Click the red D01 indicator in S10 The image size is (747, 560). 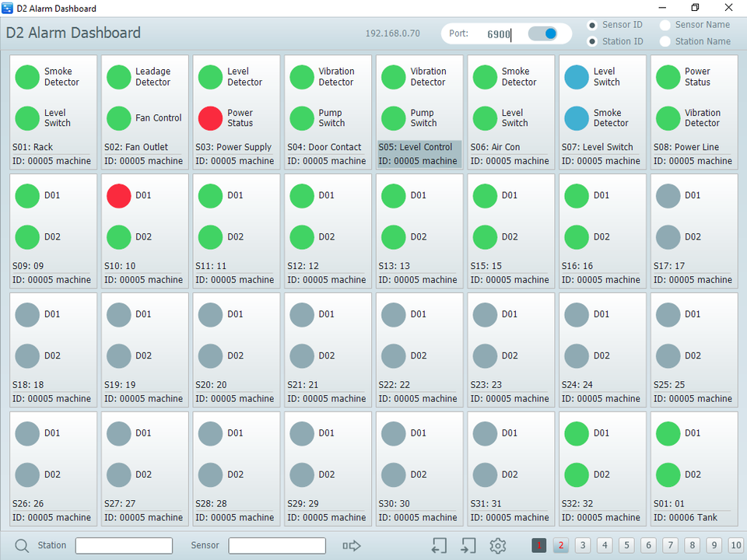coord(119,196)
